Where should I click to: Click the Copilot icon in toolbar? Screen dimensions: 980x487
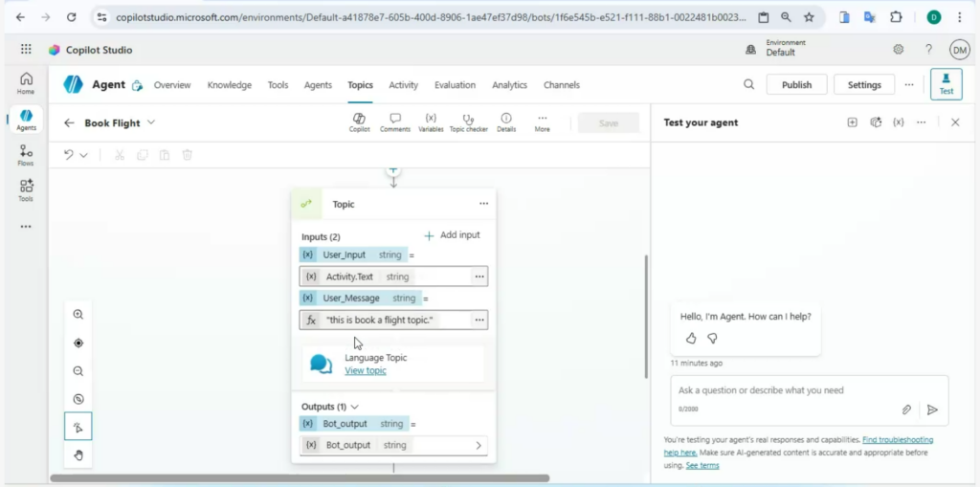coord(359,122)
